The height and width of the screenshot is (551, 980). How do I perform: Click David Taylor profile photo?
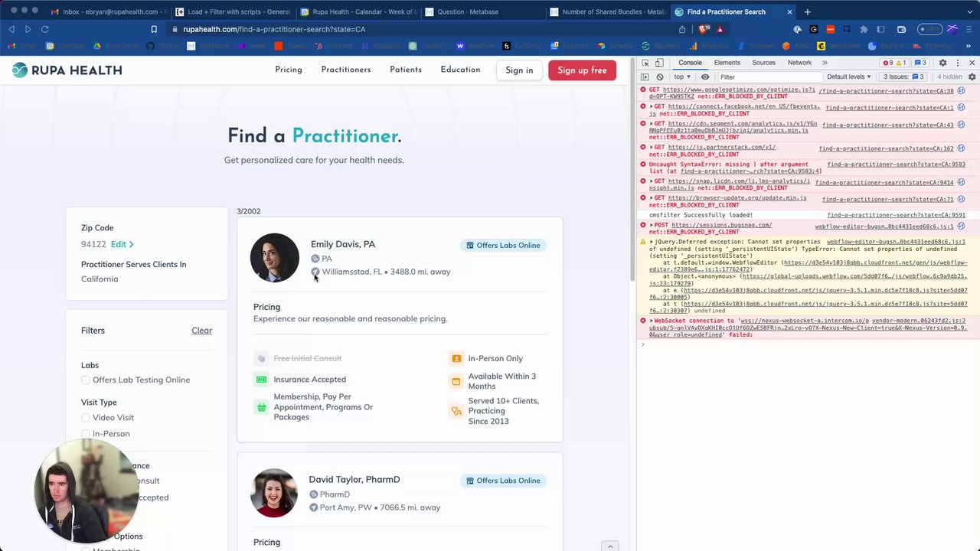(273, 494)
